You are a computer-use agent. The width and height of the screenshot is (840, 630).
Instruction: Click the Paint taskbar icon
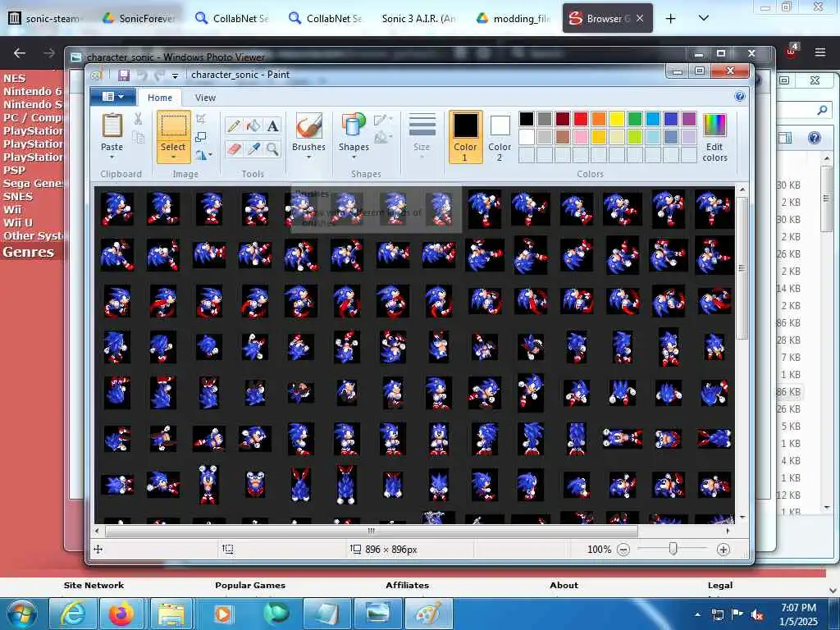coord(427,614)
